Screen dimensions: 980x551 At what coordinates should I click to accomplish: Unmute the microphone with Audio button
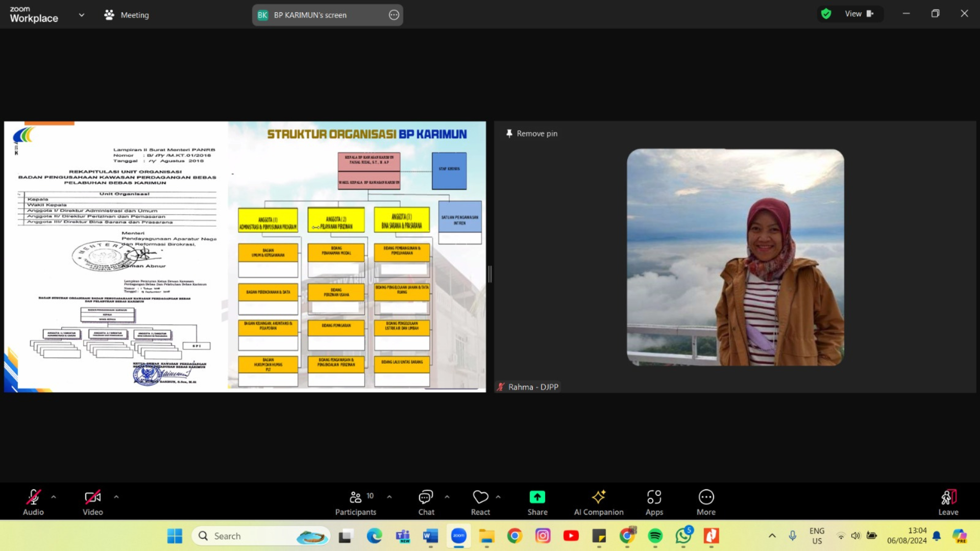coord(33,503)
